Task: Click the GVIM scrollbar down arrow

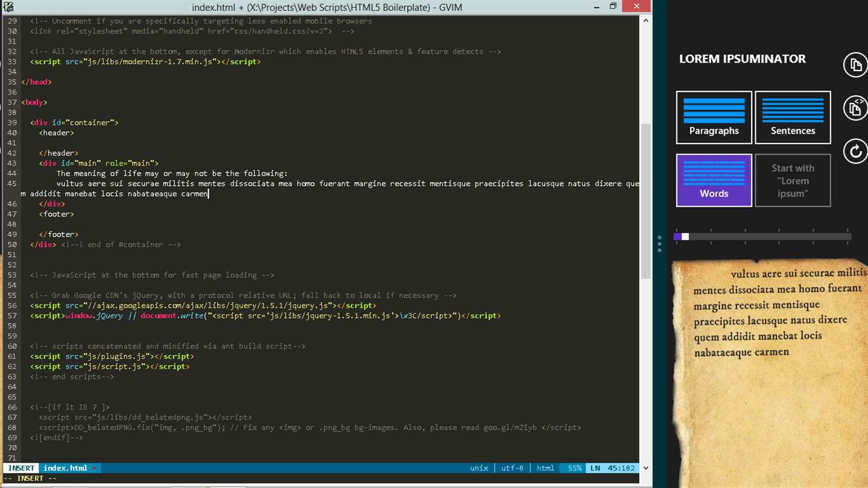Action: point(646,468)
